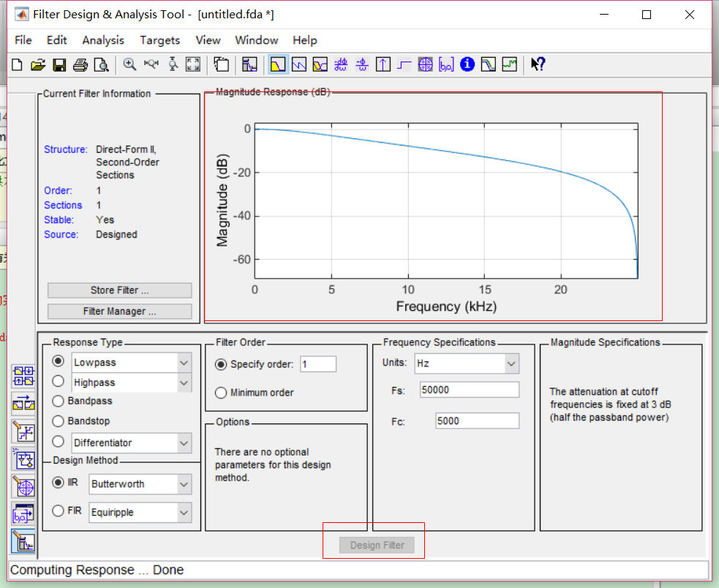Open Set Quantization Parameters sidebar panel
This screenshot has width=719, height=588.
tap(23, 431)
